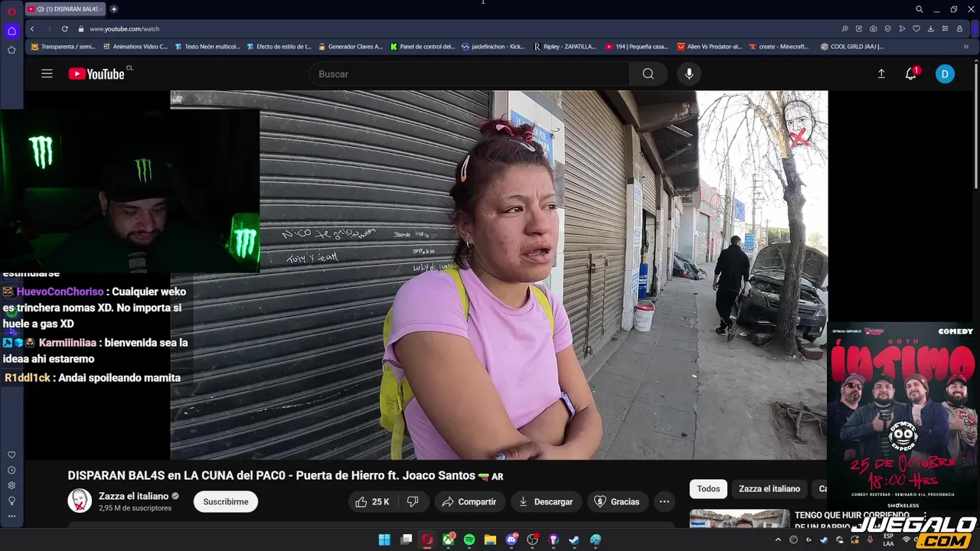This screenshot has width=980, height=551.
Task: Open Opera sidebar history clock icon
Action: click(x=11, y=470)
